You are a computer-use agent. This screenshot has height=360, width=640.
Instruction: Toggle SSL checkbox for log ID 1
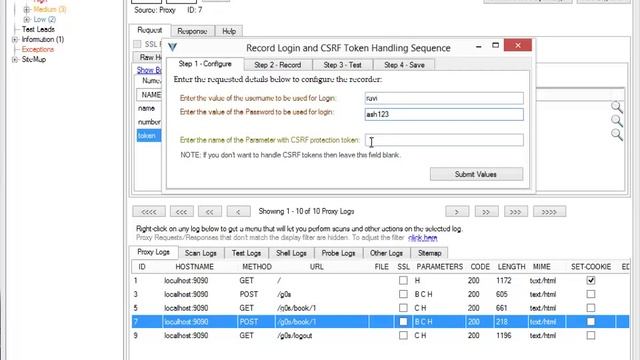point(403,280)
